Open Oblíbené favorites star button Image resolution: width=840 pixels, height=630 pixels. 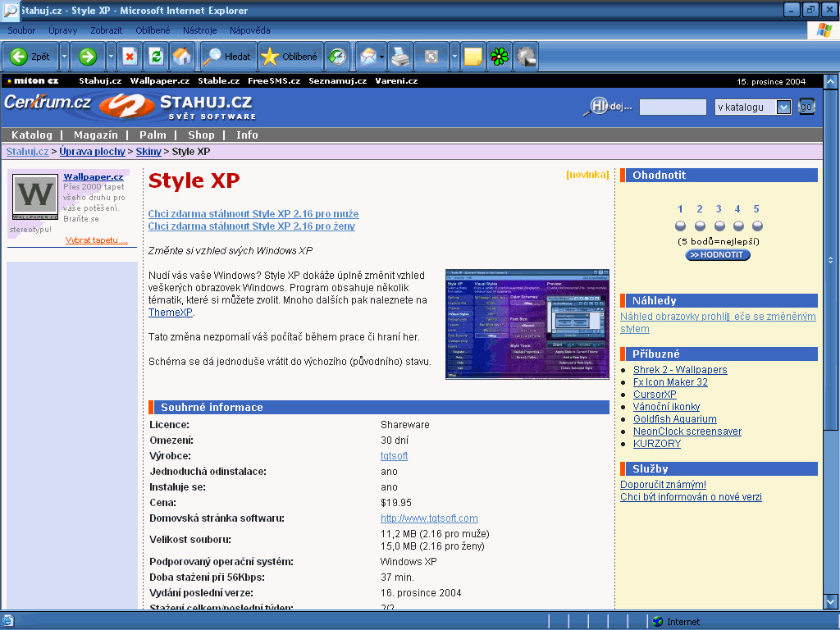(x=290, y=57)
